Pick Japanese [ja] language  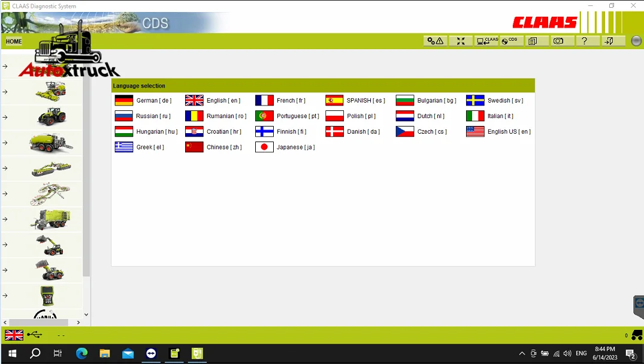coord(285,148)
